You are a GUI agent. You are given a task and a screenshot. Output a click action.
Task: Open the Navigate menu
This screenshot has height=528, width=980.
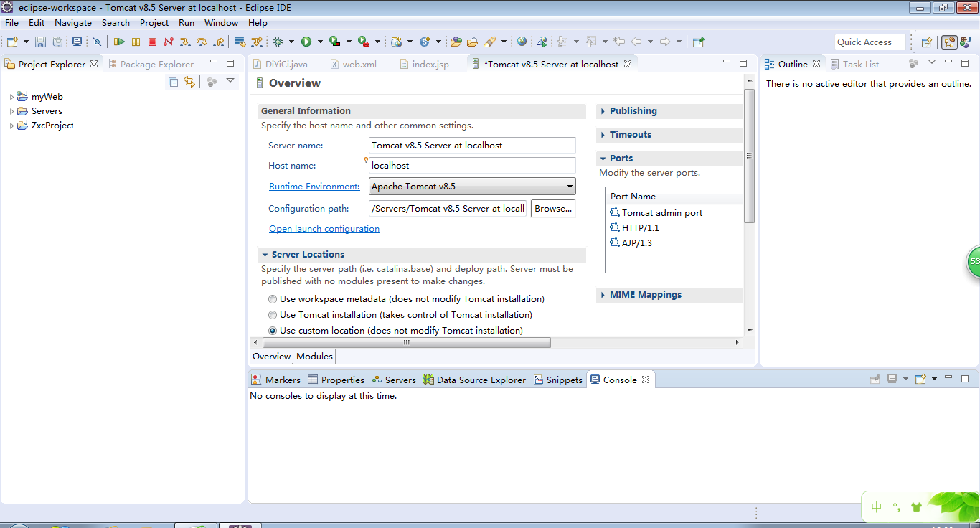coord(73,22)
